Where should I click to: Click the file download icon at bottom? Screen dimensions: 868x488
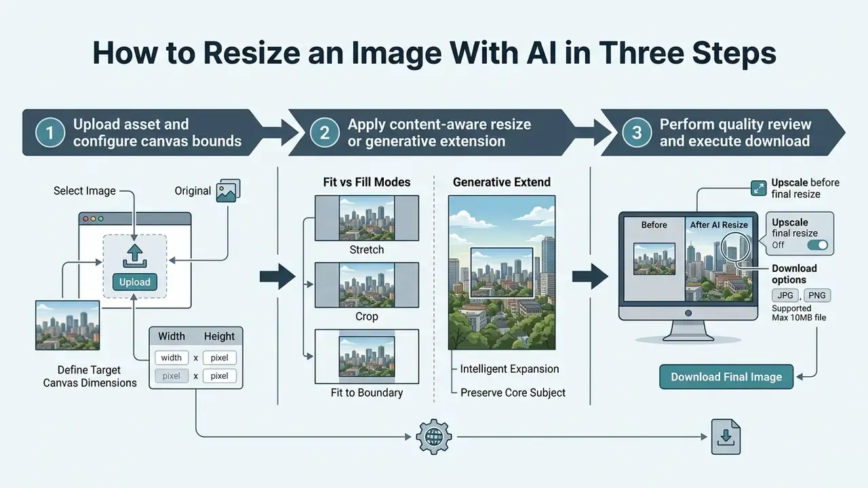726,436
